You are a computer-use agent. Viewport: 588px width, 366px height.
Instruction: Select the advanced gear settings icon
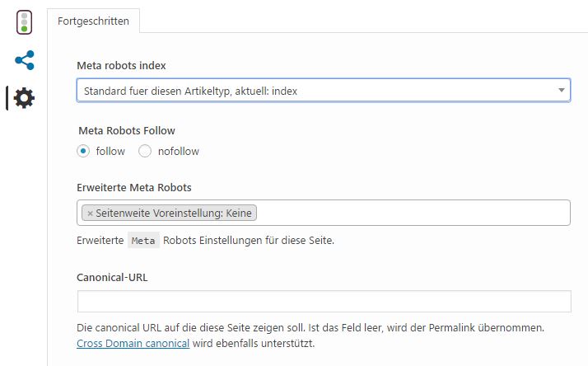(24, 98)
